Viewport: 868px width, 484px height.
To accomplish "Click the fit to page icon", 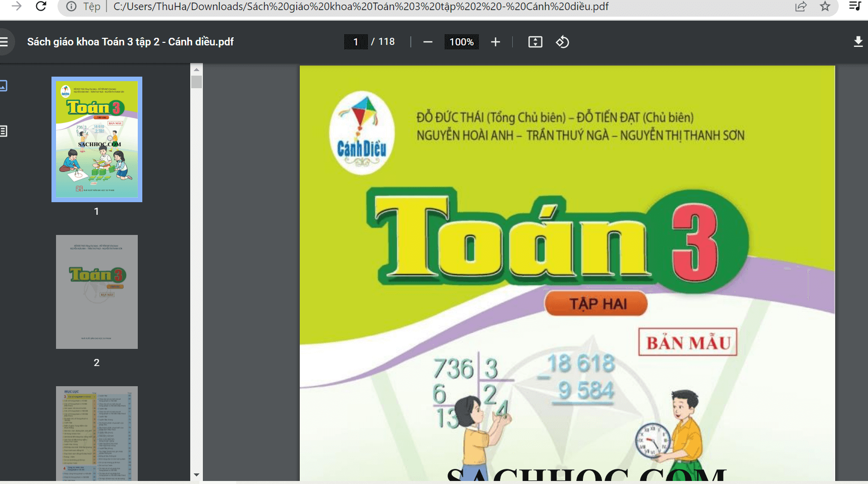I will coord(535,42).
